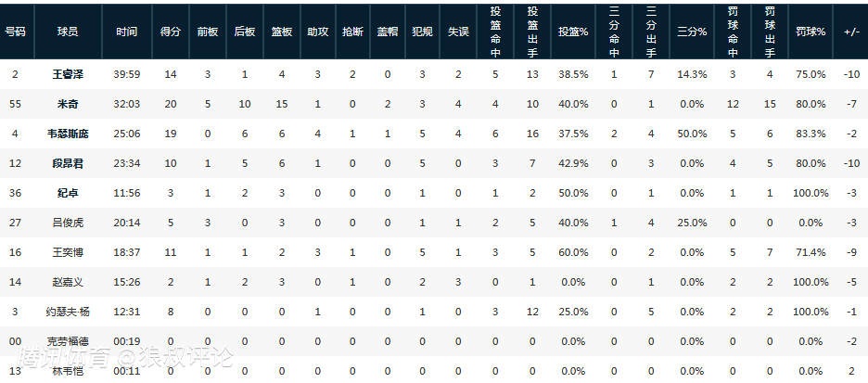868x383 pixels.
Task: Click the 罚球% column header
Action: [x=811, y=31]
